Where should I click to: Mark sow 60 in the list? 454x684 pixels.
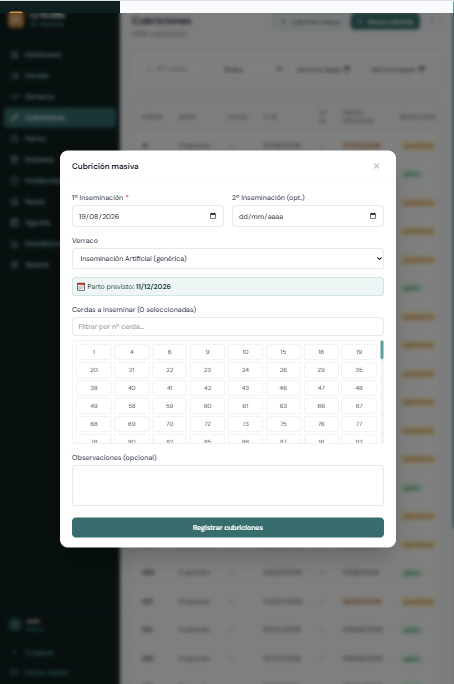pos(208,406)
